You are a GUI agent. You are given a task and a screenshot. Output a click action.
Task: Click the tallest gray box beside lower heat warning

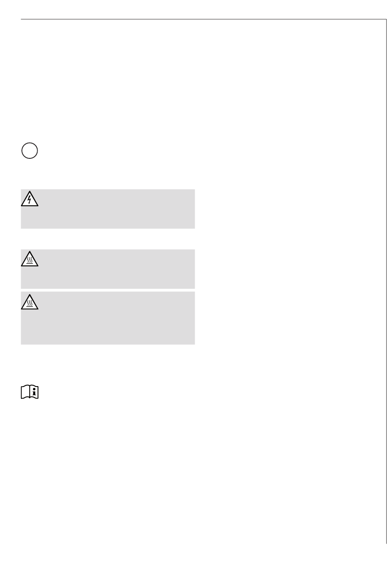coord(108,318)
